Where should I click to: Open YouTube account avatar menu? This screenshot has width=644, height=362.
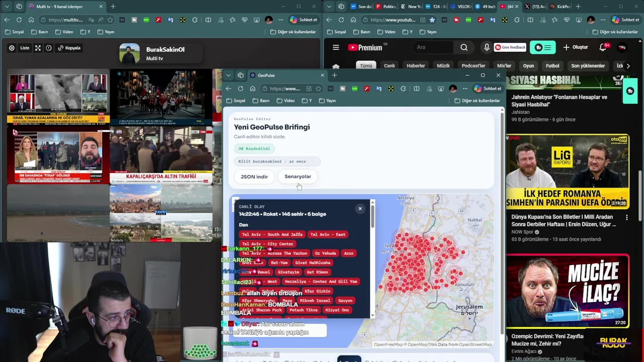pyautogui.click(x=622, y=47)
